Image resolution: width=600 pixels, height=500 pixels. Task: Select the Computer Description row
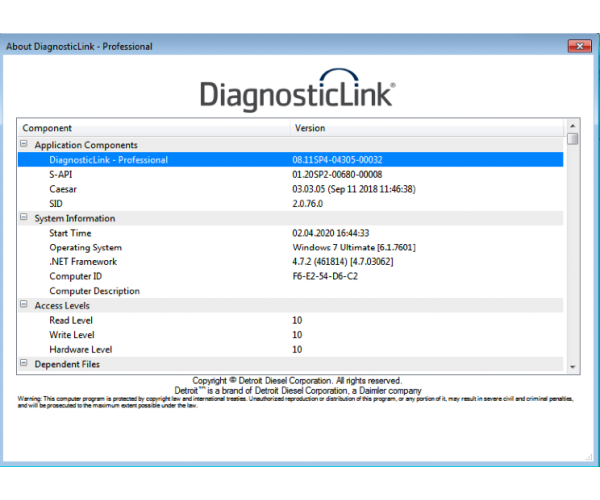pos(290,291)
